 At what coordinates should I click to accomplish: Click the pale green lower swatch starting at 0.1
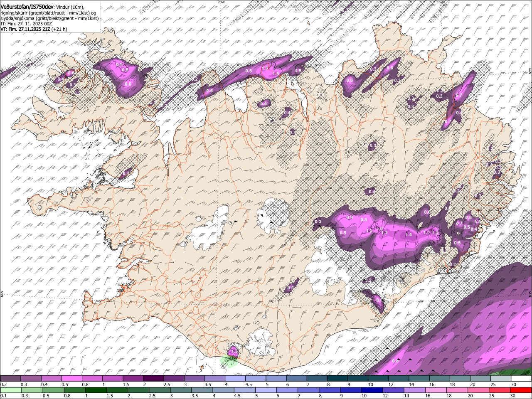point(11,390)
